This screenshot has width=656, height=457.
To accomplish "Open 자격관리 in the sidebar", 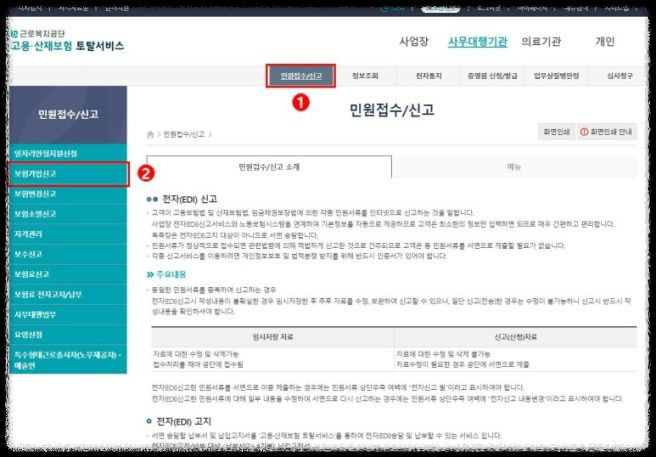I will point(68,234).
